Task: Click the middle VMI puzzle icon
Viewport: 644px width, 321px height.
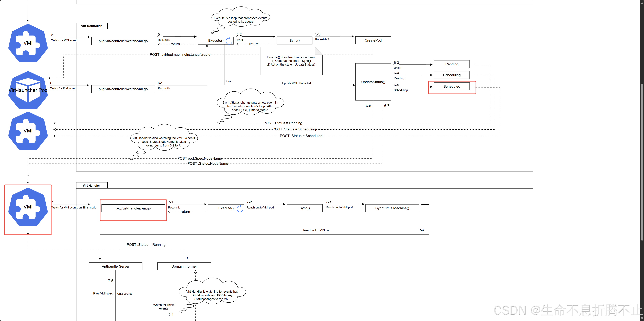Action: [28, 131]
